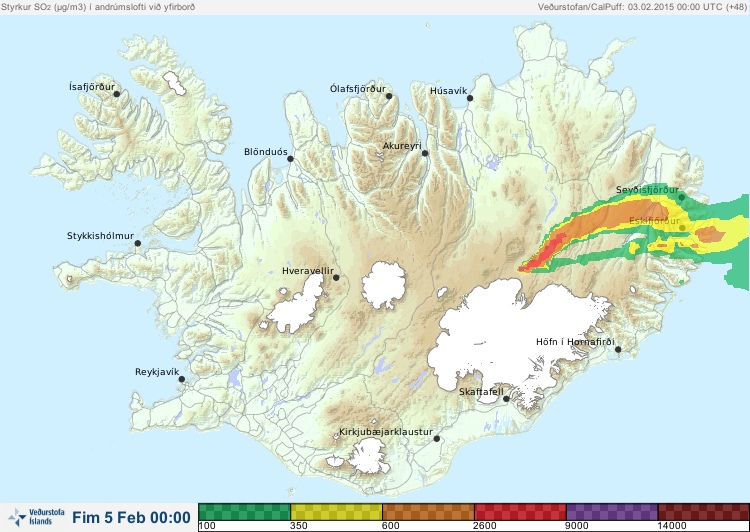
Task: Click the Húsavík town label
Action: pyautogui.click(x=448, y=91)
